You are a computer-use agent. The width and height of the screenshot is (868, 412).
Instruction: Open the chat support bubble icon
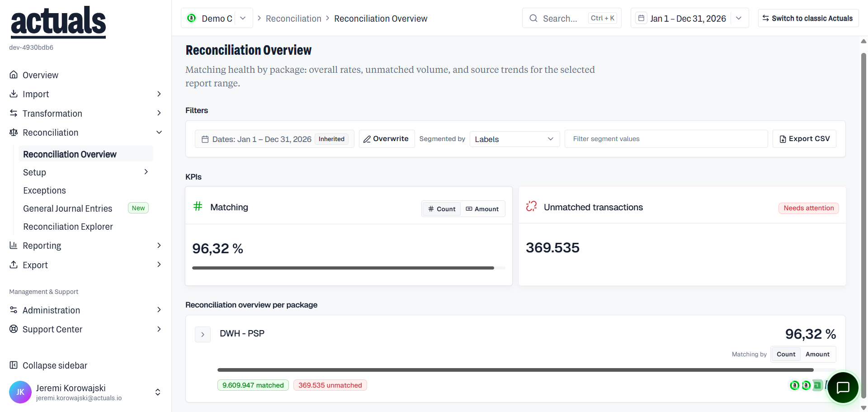(x=843, y=388)
